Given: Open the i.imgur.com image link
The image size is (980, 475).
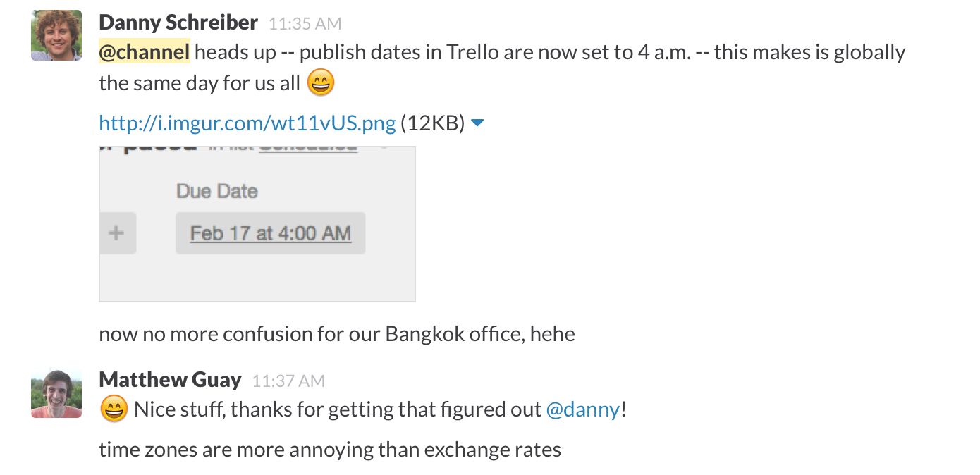Looking at the screenshot, I should tap(247, 123).
